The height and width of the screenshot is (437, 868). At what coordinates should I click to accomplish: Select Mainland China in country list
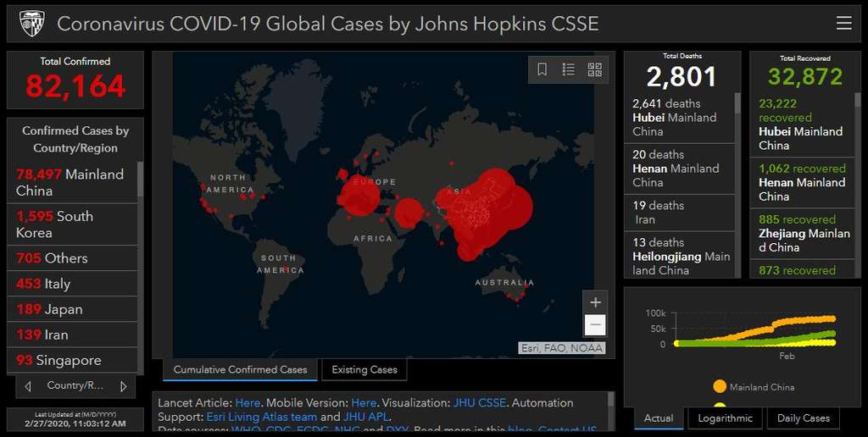tap(72, 182)
